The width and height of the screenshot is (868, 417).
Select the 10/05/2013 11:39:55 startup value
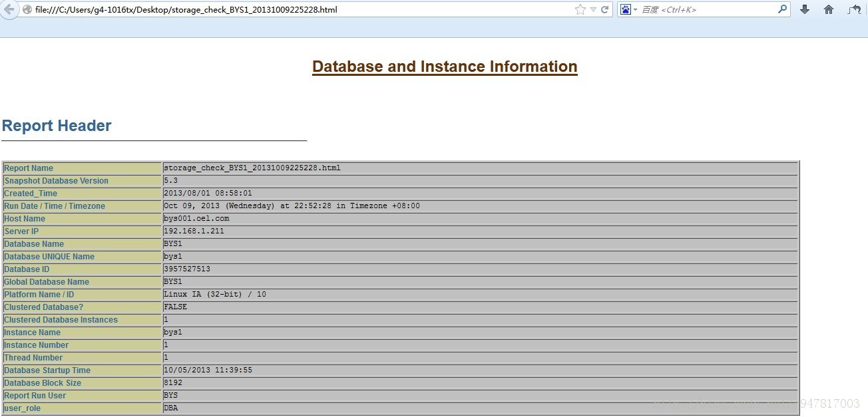(208, 370)
